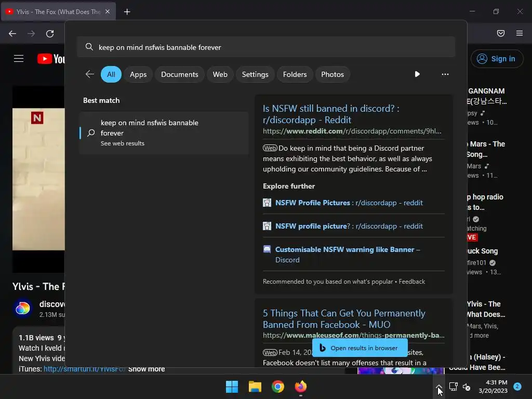Open 'NSFW Profile Pictures' reddit link
Screen dimensions: 532x399
click(x=349, y=203)
